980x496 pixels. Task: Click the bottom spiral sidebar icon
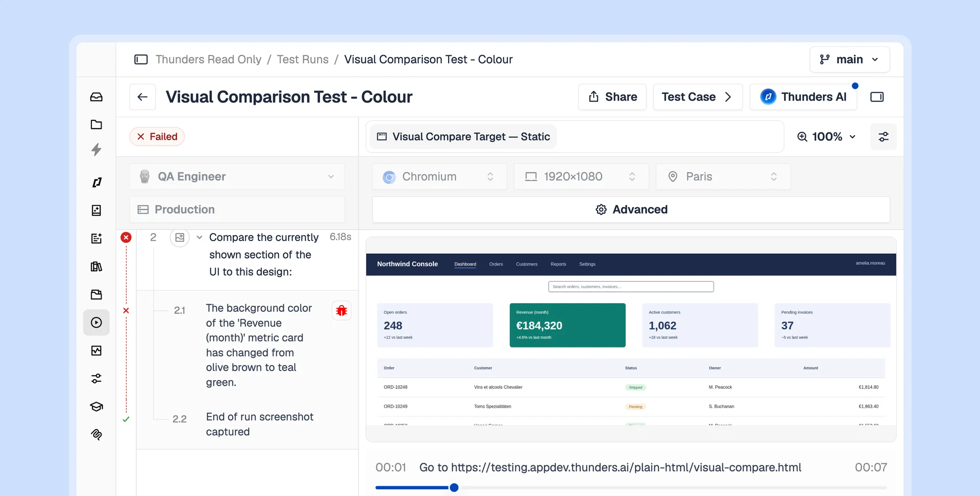(x=96, y=434)
